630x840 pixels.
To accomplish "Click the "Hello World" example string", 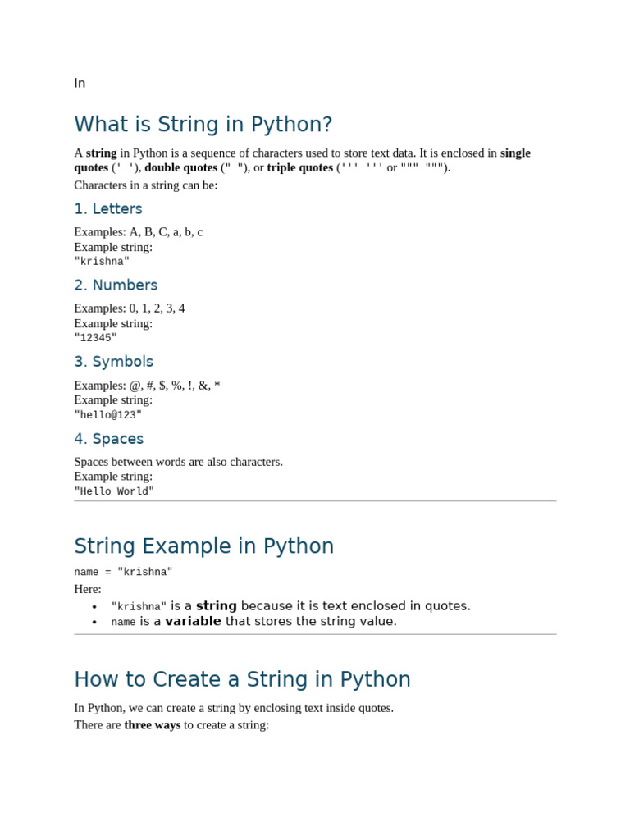I will point(114,491).
